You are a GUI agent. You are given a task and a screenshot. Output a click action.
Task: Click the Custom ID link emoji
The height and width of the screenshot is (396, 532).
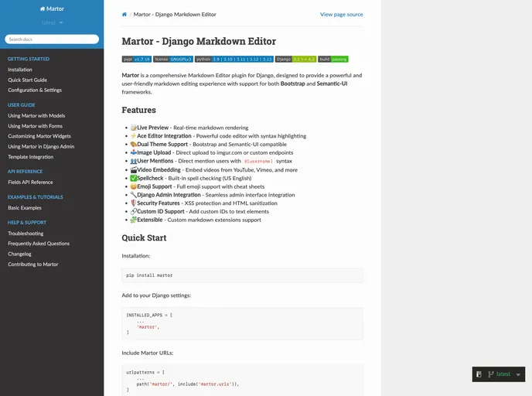[134, 211]
